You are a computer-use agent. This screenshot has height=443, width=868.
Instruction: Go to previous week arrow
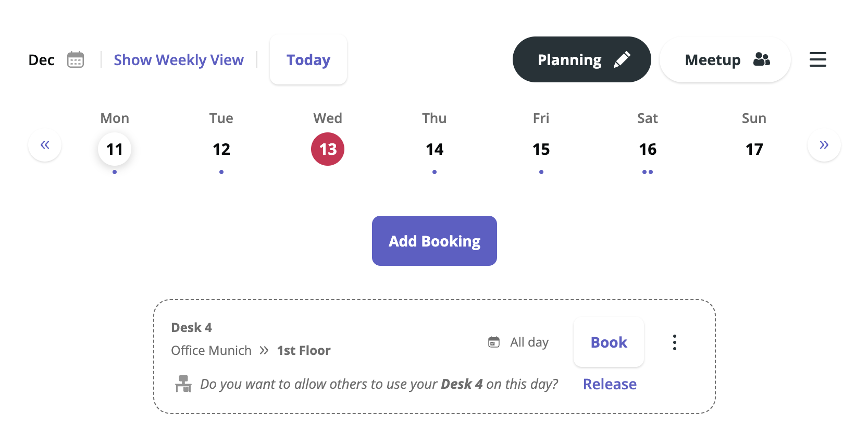pyautogui.click(x=45, y=145)
